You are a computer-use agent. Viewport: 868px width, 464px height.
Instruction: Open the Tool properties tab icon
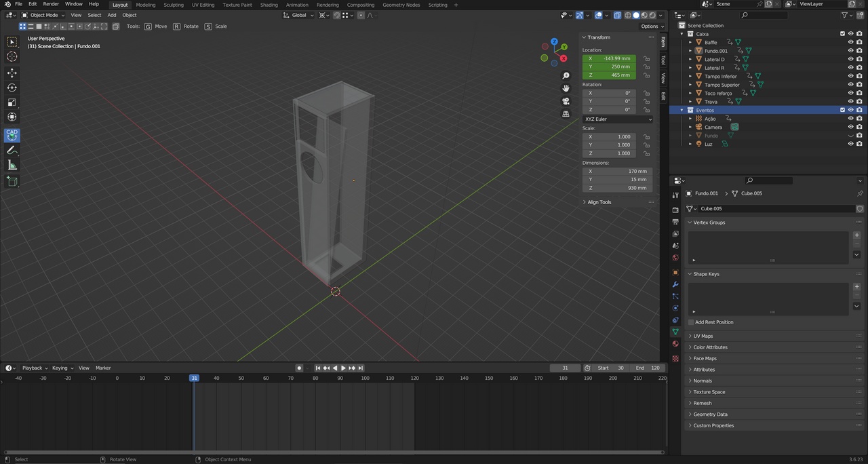[675, 195]
